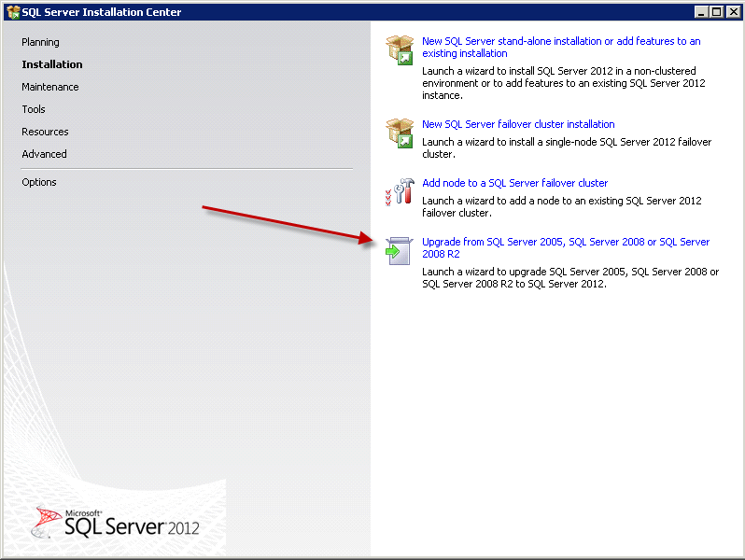
Task: Start New SQL Server failover cluster installation
Action: (x=518, y=124)
